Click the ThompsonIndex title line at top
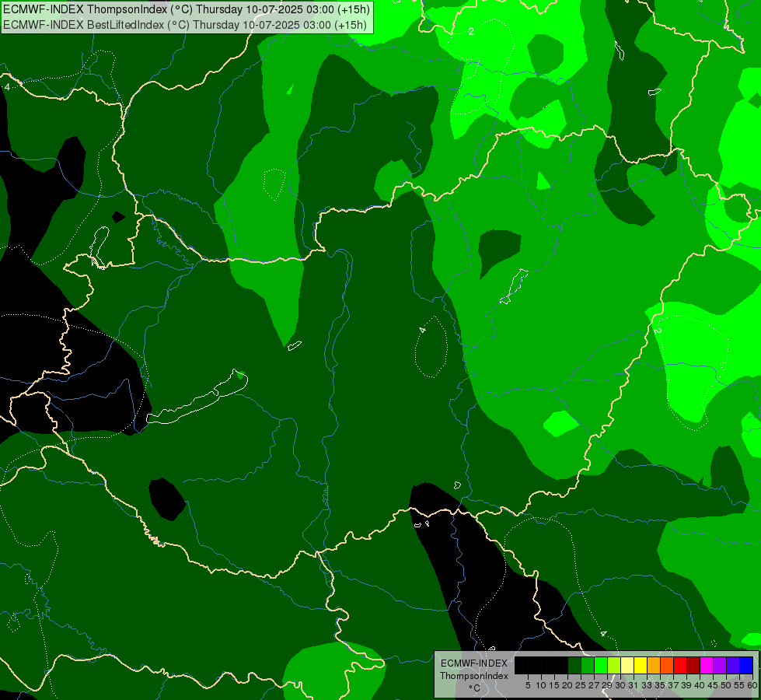The image size is (761, 700). [x=187, y=9]
